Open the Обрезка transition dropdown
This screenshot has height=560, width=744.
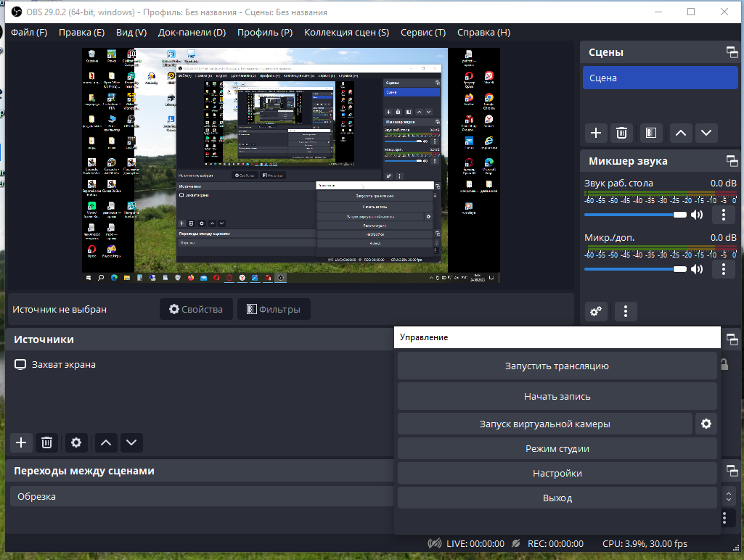point(201,496)
